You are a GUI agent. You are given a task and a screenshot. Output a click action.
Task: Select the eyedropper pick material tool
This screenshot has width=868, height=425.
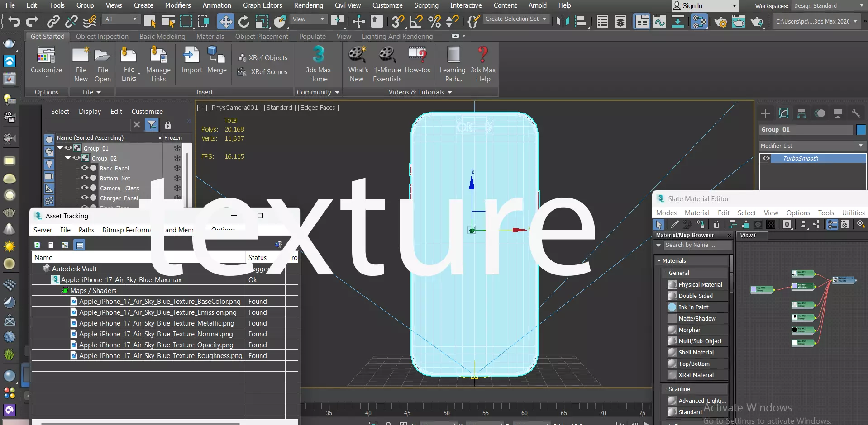[x=674, y=224]
